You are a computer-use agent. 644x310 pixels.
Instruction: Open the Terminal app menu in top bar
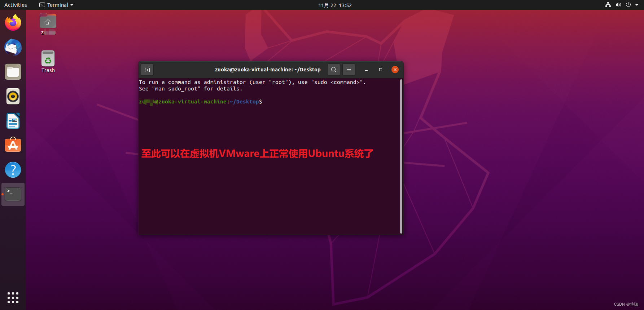click(57, 5)
